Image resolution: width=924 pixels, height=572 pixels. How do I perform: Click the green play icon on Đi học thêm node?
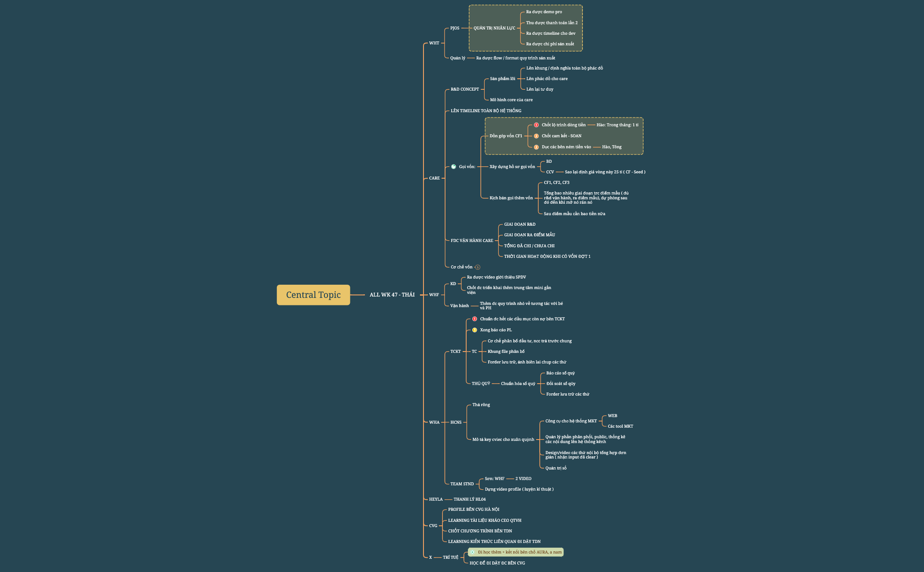click(x=472, y=552)
